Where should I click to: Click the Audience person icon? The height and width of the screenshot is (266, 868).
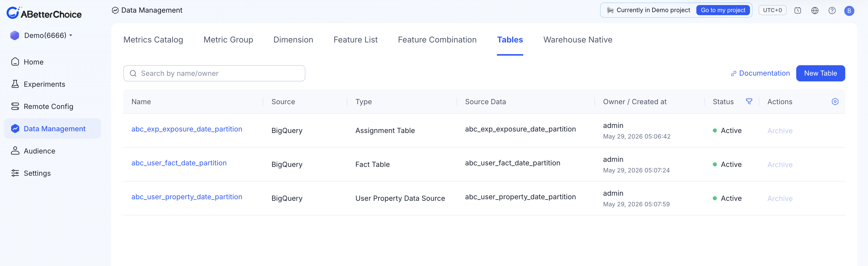[15, 151]
